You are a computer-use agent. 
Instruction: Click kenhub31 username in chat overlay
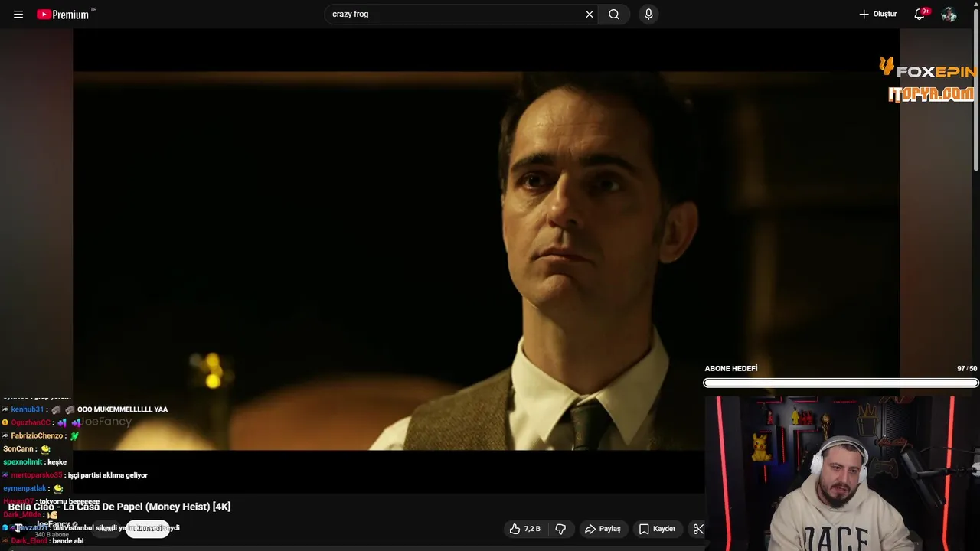point(28,409)
